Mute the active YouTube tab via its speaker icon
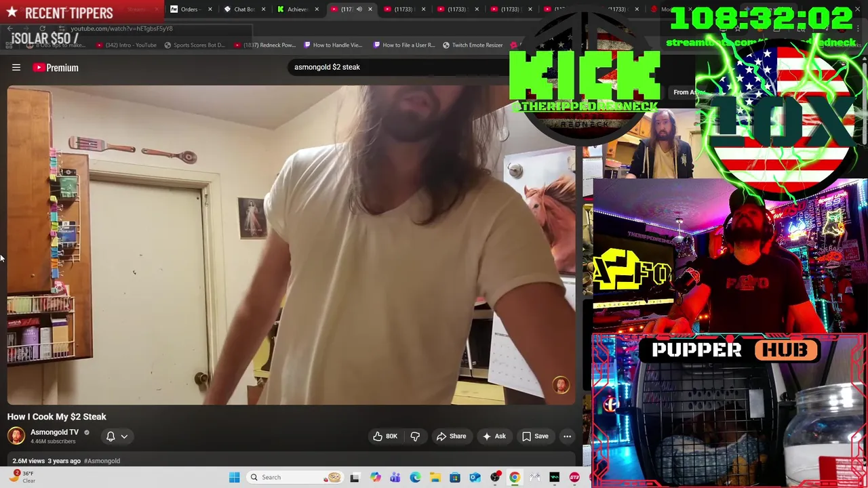 tap(359, 9)
